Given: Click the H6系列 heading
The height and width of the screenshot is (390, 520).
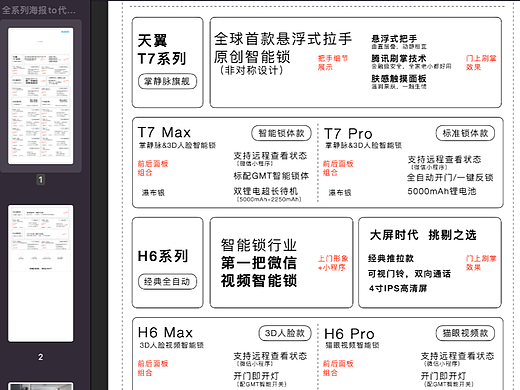Looking at the screenshot, I should [x=163, y=256].
